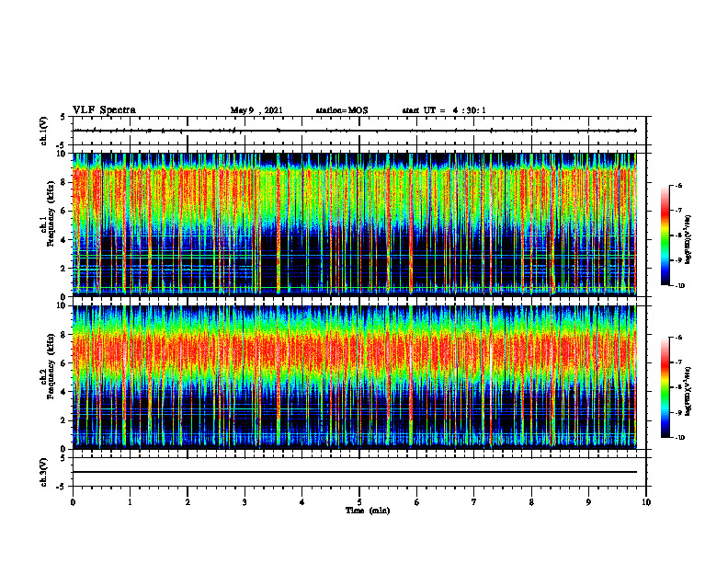Click the ch.1 colorbar "-6" tick label

point(678,185)
